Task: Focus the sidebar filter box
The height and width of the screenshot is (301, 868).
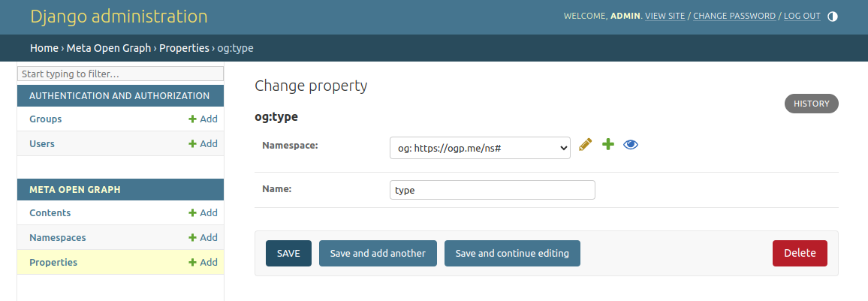Action: pyautogui.click(x=121, y=74)
